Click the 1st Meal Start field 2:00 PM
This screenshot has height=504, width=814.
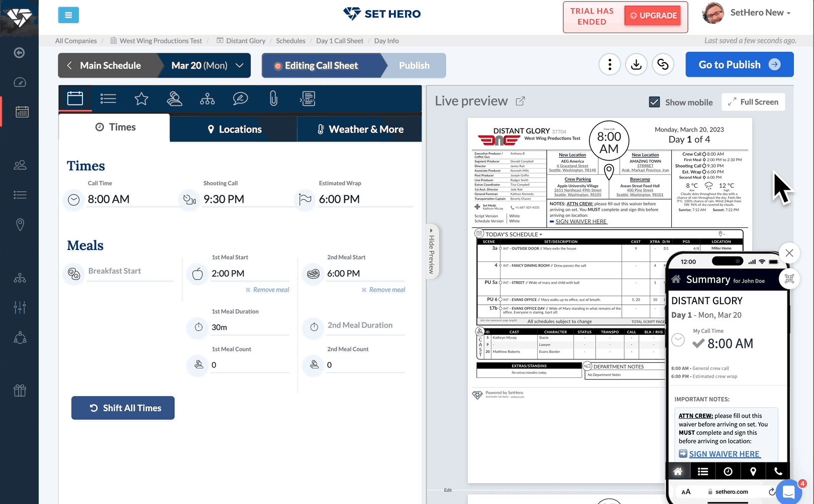point(250,274)
